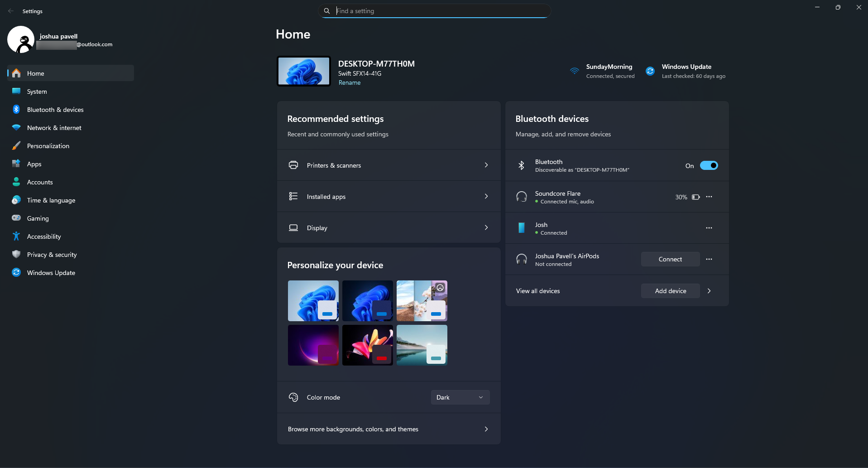Expand Installed apps chevron

(486, 196)
